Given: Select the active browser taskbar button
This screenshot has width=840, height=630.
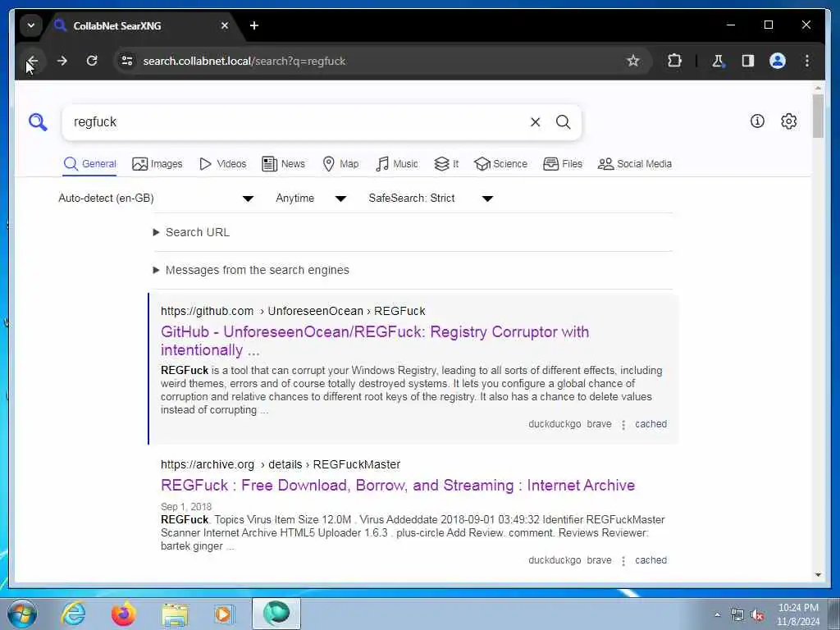Looking at the screenshot, I should pos(276,614).
